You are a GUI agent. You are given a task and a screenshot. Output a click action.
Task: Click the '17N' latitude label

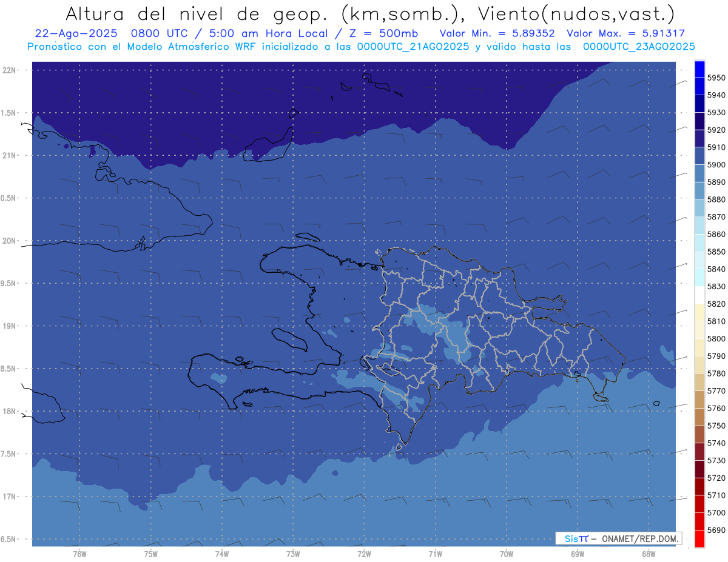click(x=10, y=497)
